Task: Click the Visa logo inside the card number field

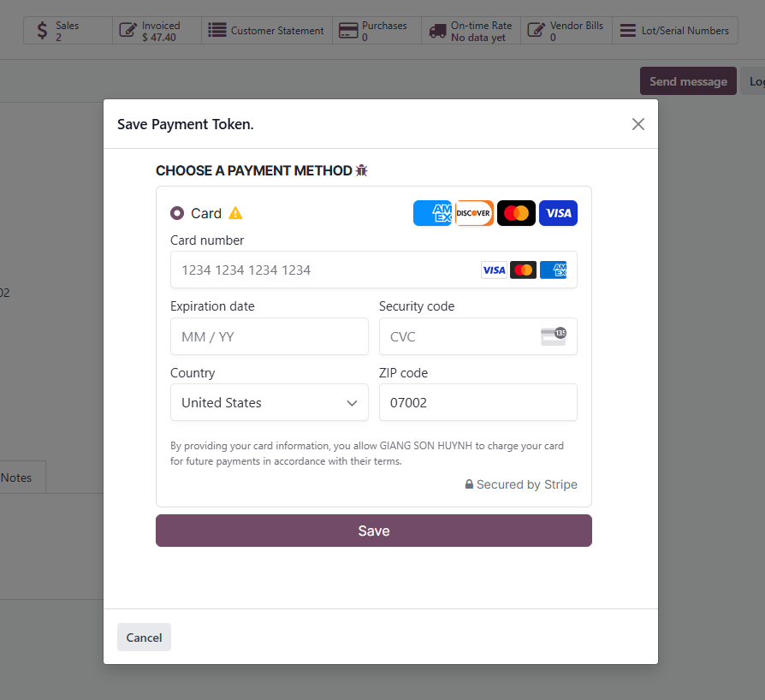Action: tap(494, 270)
